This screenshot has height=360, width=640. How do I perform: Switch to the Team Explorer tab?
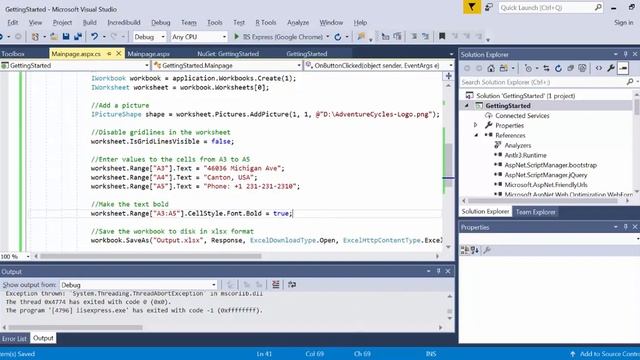click(536, 211)
